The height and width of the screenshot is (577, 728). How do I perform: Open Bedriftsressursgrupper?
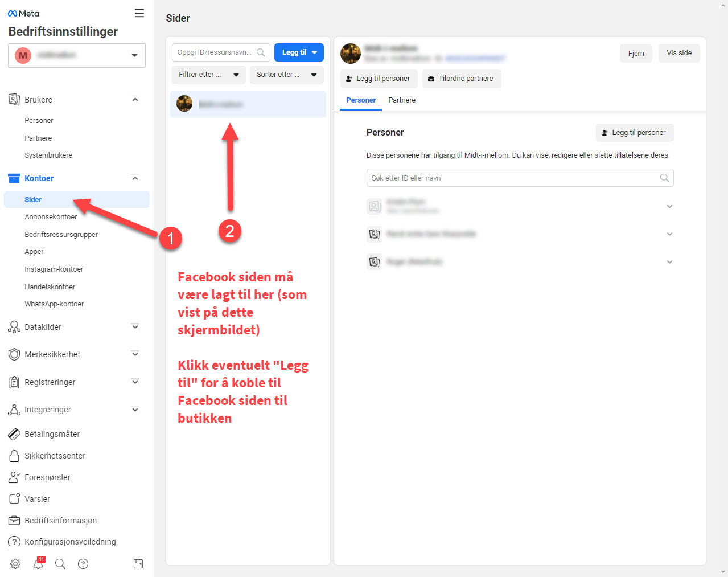coord(61,235)
